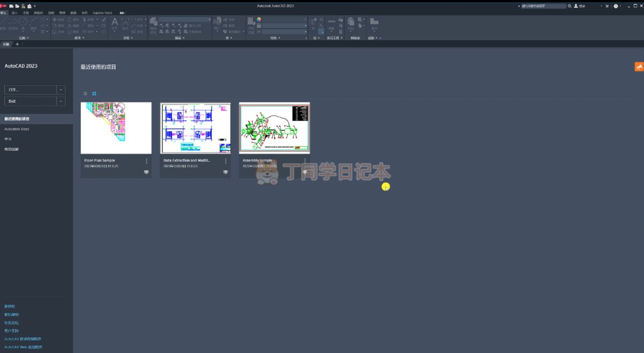Click the search magnifier icon in title bar

click(569, 6)
